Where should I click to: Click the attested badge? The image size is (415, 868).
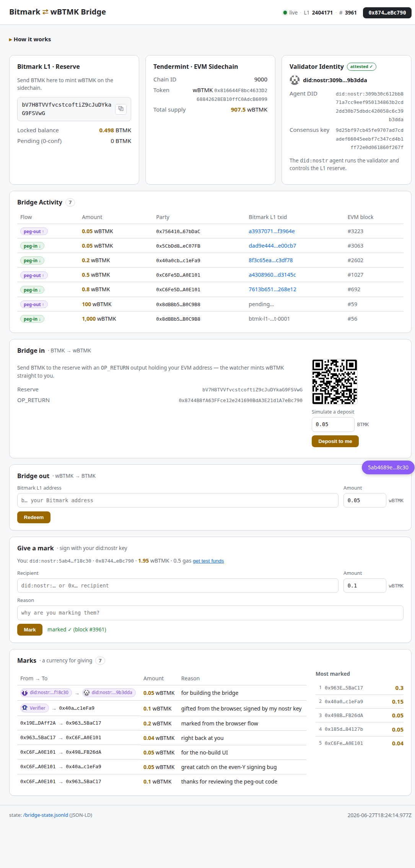pyautogui.click(x=361, y=67)
